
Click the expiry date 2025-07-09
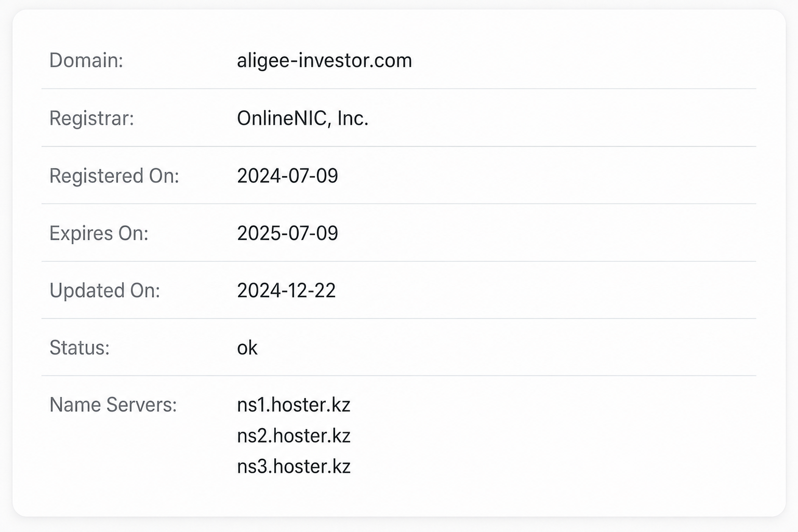tap(287, 233)
